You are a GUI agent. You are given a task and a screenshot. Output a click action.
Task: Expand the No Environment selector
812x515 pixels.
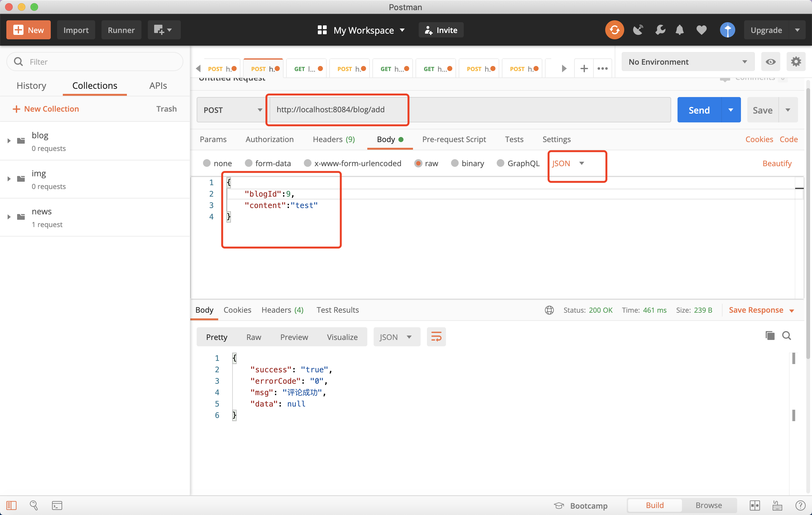(687, 62)
